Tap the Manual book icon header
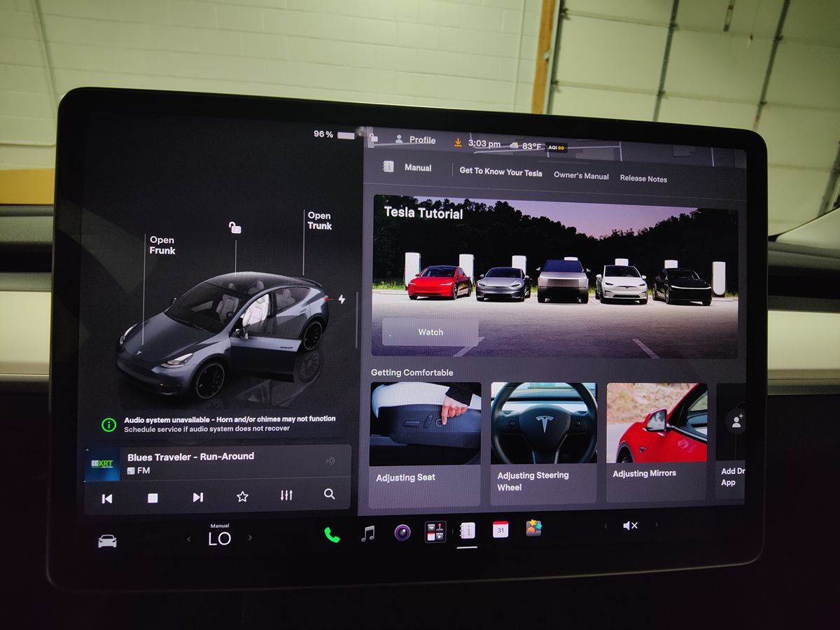 click(x=388, y=167)
